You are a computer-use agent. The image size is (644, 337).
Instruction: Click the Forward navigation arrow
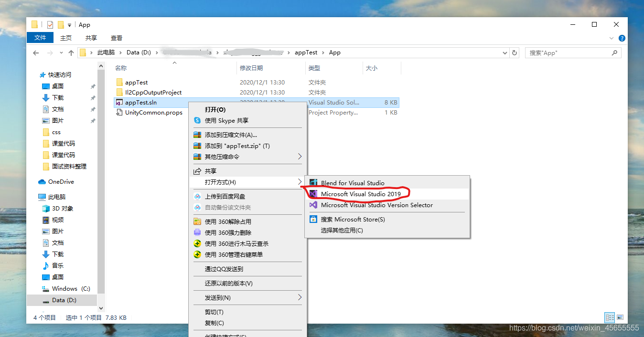(49, 53)
